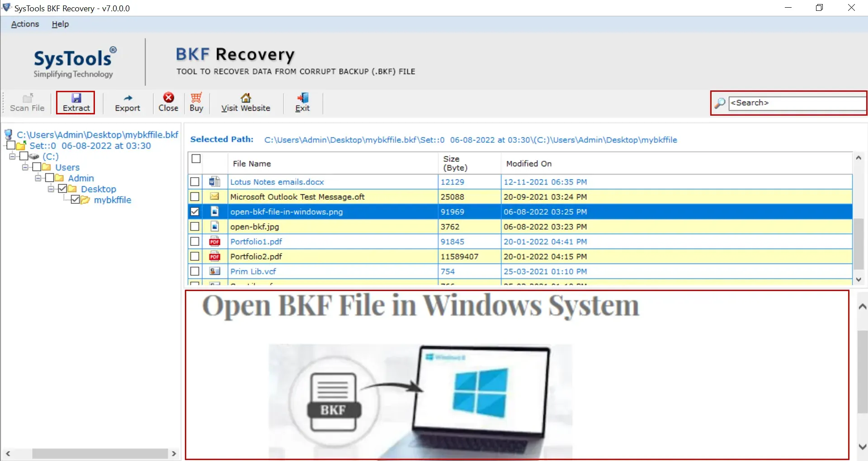Click image icon of open-bkf-file-in-windows.png
Screen dimensions: 868x461
pos(215,212)
